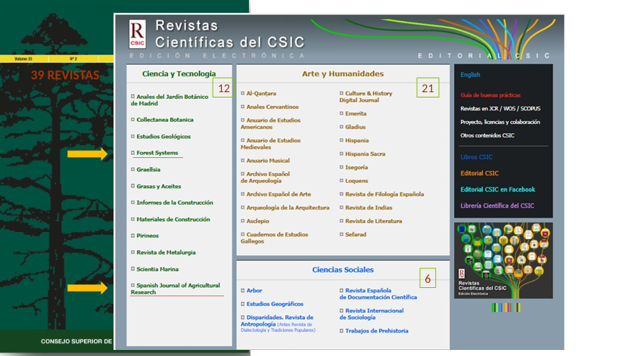Viewport: 644px width, 356px height.
Task: Open the Sefarad journal
Action: tap(355, 234)
